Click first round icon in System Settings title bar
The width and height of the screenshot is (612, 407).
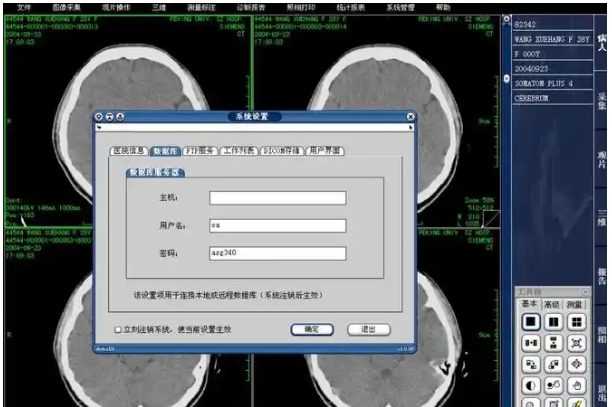tap(99, 116)
